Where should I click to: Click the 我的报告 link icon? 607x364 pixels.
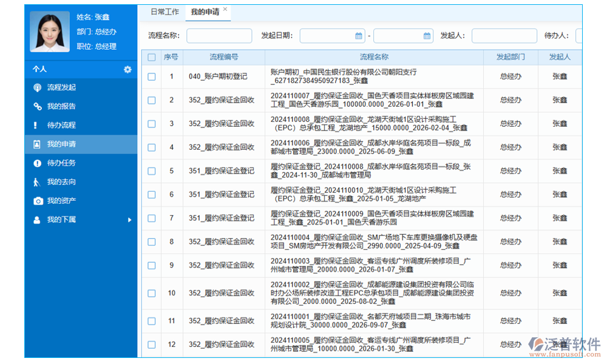click(38, 107)
